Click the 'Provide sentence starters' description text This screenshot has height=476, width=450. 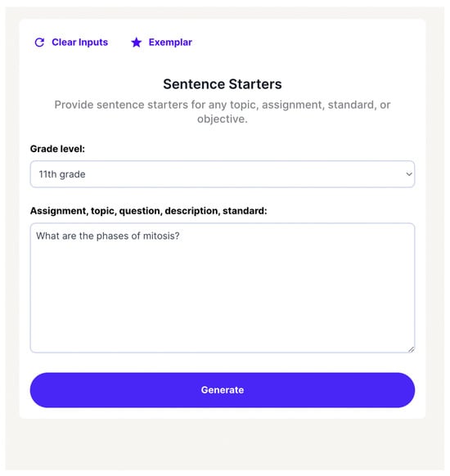[x=223, y=112]
